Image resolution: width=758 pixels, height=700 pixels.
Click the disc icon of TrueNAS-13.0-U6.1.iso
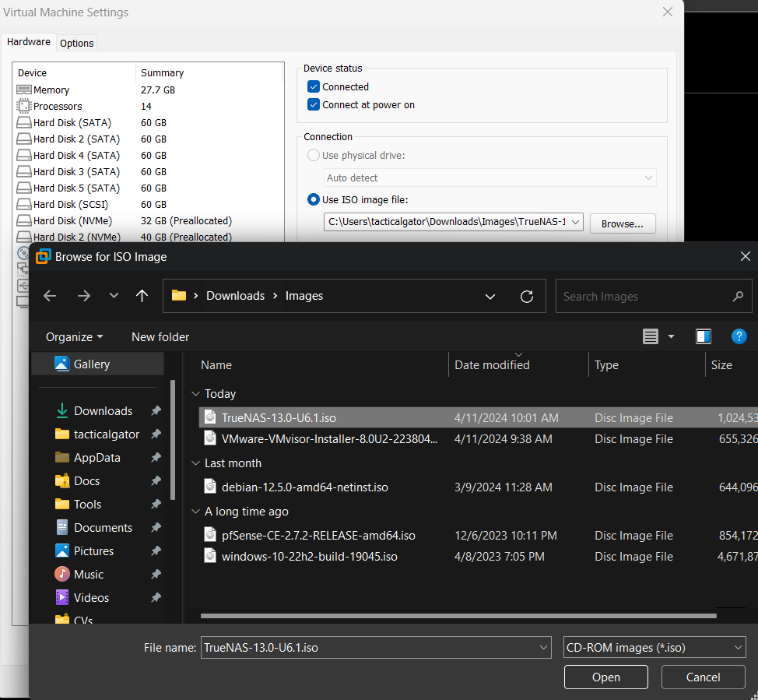[210, 417]
